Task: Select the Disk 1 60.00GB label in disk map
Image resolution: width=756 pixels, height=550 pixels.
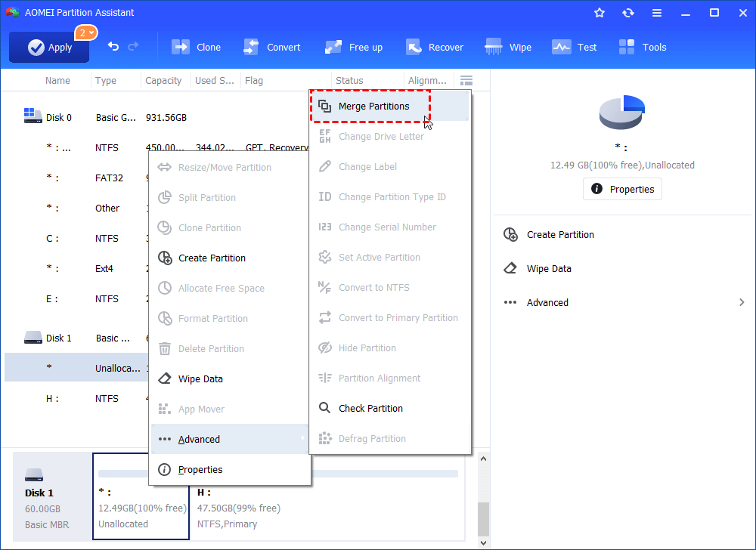Action: 52,496
